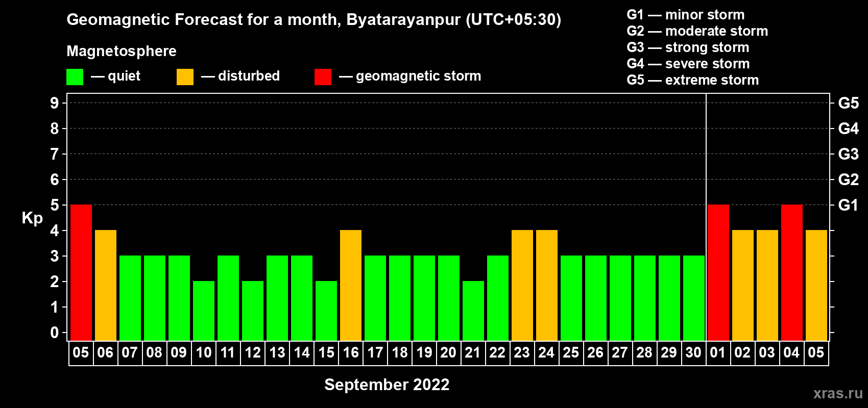Click the date label 22
Image resolution: width=868 pixels, height=408 pixels.
click(x=497, y=353)
